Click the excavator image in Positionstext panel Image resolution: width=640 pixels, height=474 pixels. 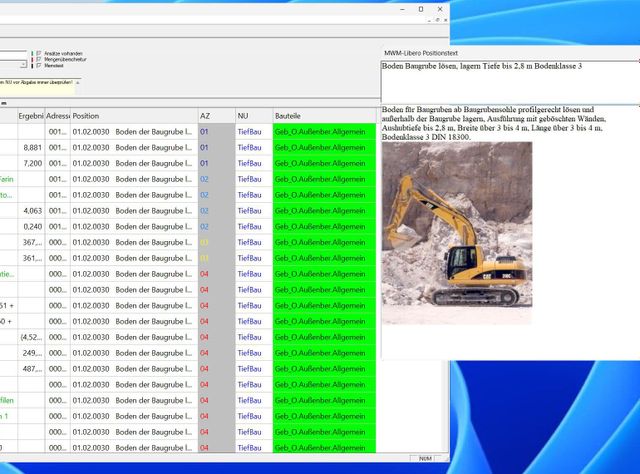click(457, 233)
